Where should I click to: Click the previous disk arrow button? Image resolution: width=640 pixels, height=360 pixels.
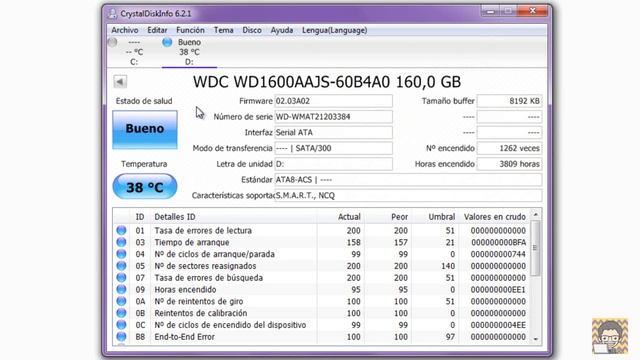(x=120, y=82)
